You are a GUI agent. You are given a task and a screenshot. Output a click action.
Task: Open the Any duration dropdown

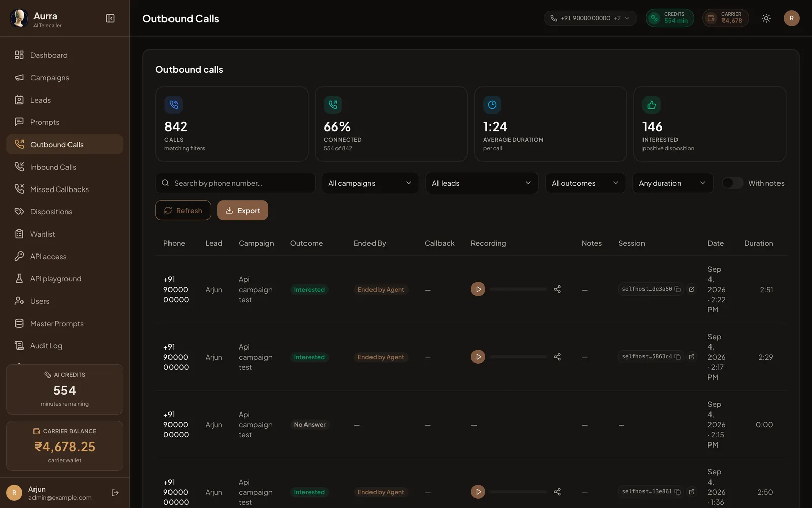coord(672,183)
